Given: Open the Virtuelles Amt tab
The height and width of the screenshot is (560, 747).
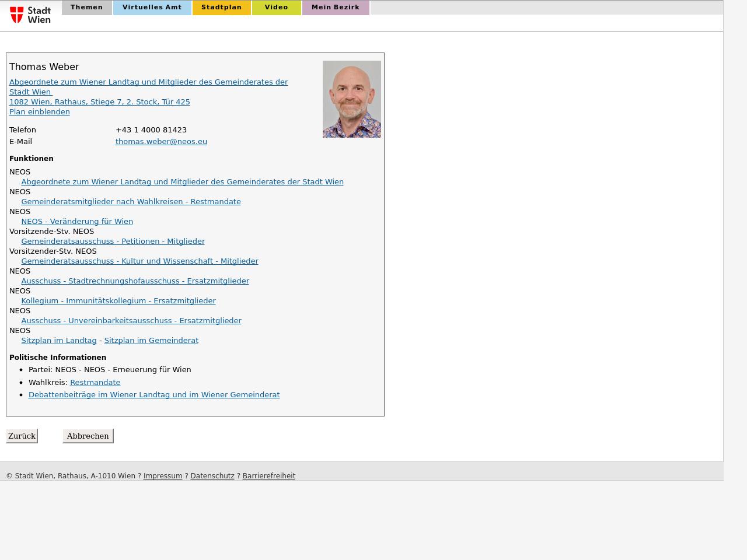Looking at the screenshot, I should (x=152, y=8).
